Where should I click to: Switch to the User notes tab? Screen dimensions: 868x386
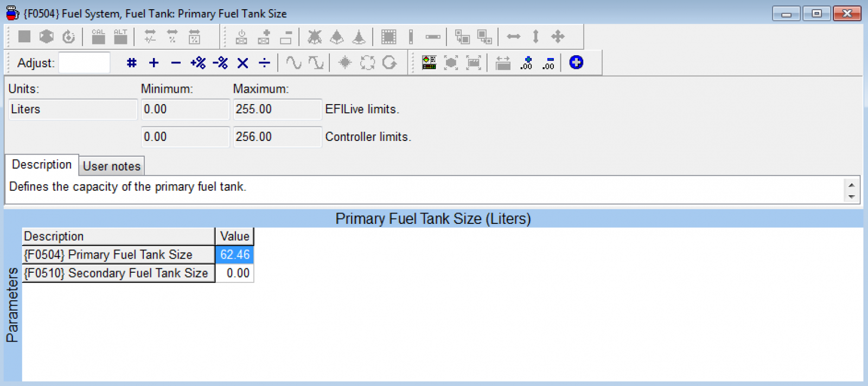[x=112, y=166]
